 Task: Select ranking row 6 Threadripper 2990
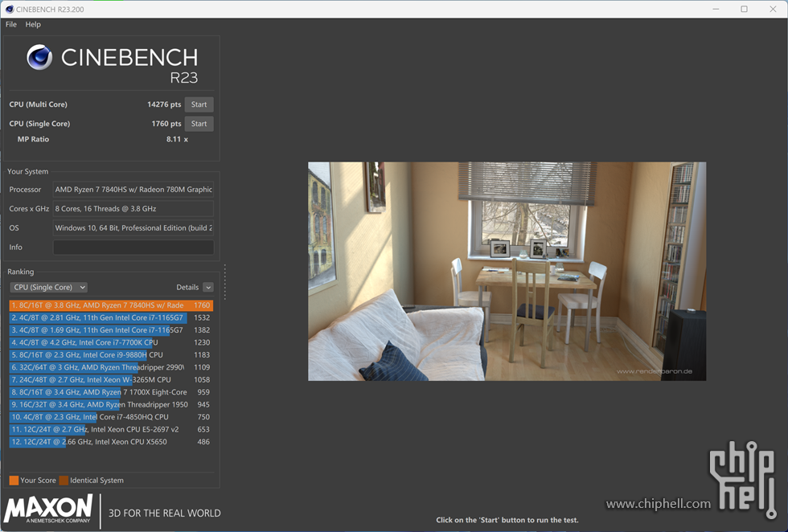[x=111, y=367]
